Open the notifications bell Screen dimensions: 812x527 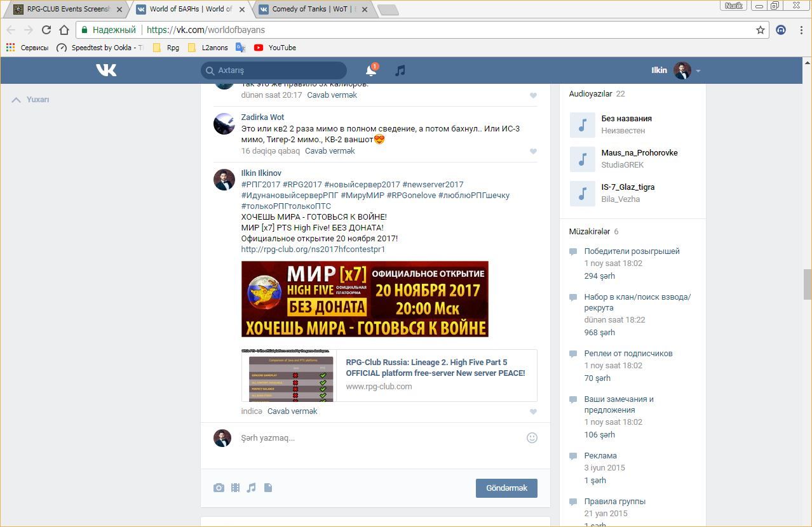(371, 70)
